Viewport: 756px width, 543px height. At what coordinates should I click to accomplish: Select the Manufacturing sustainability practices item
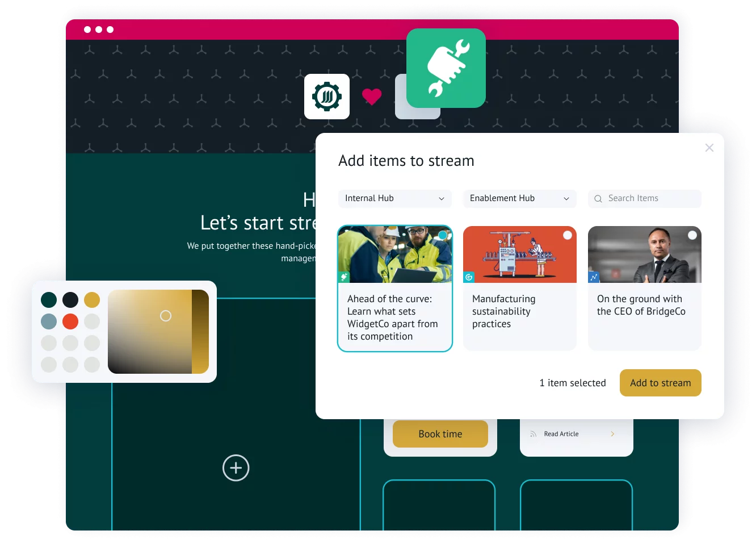[568, 235]
